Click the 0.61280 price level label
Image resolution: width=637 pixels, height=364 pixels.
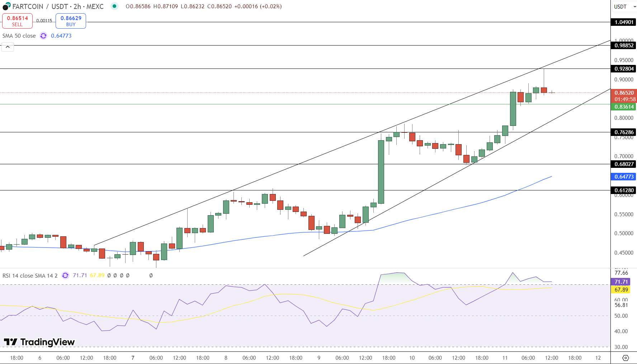coord(624,190)
